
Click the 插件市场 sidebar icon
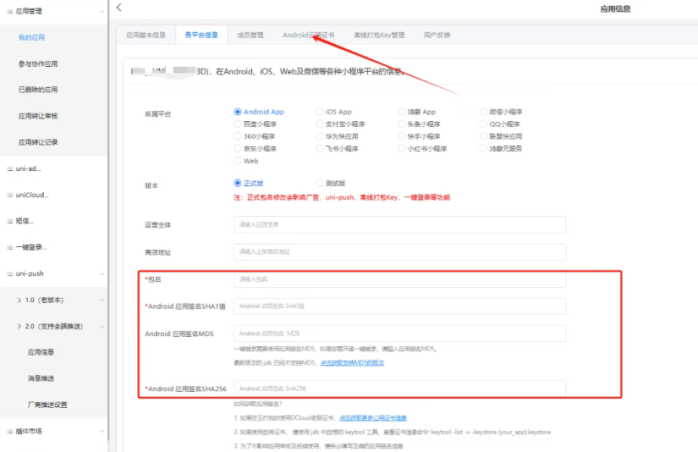7,430
